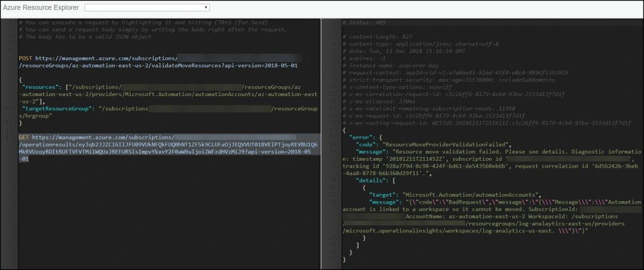Click the log-analytics-us-east workspace line
The image size is (644, 270).
click(465, 231)
